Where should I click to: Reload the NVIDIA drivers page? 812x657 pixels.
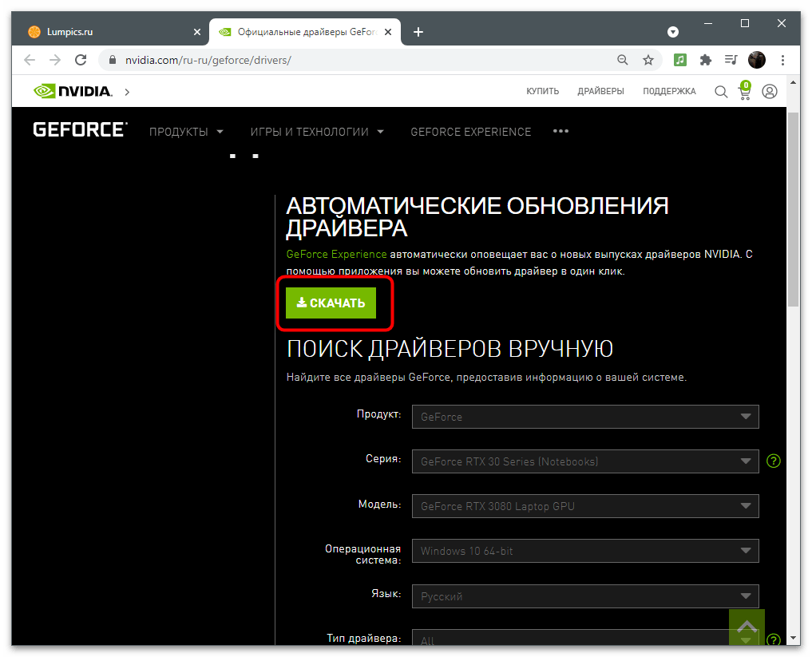pyautogui.click(x=81, y=60)
